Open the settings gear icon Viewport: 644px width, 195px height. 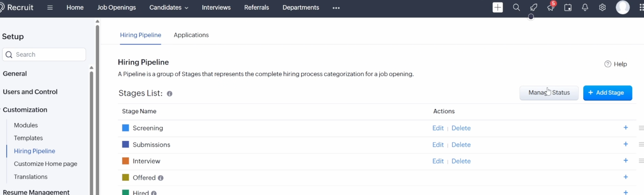(602, 8)
